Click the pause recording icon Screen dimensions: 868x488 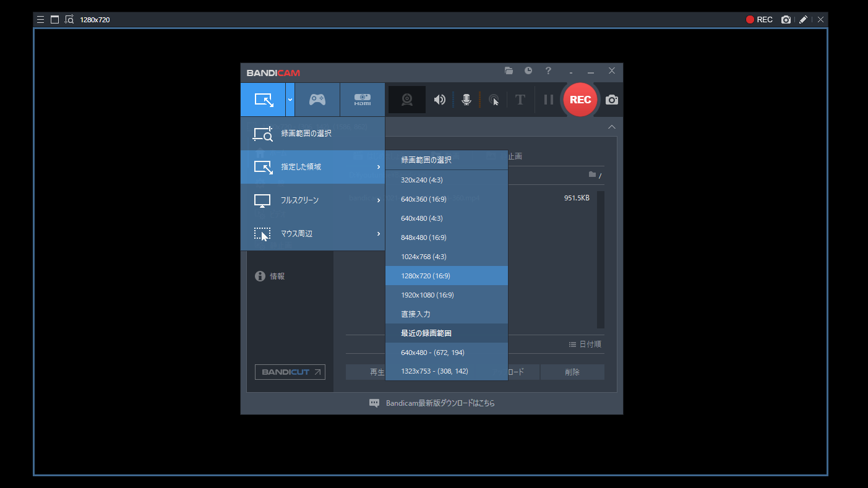click(x=548, y=100)
